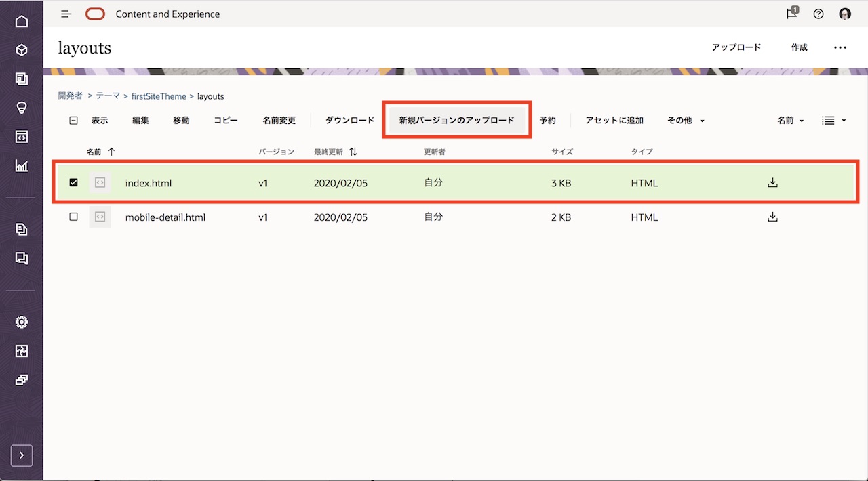Open the analytics chart icon in sidebar
The width and height of the screenshot is (868, 481).
[x=22, y=165]
